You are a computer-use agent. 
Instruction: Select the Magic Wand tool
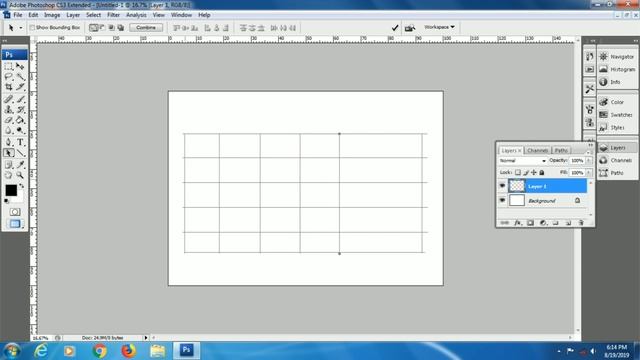point(20,76)
